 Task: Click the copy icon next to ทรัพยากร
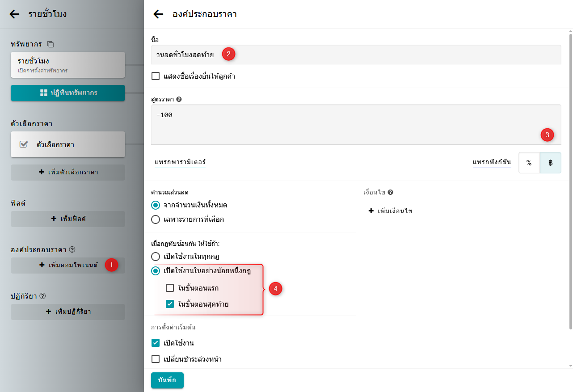51,44
